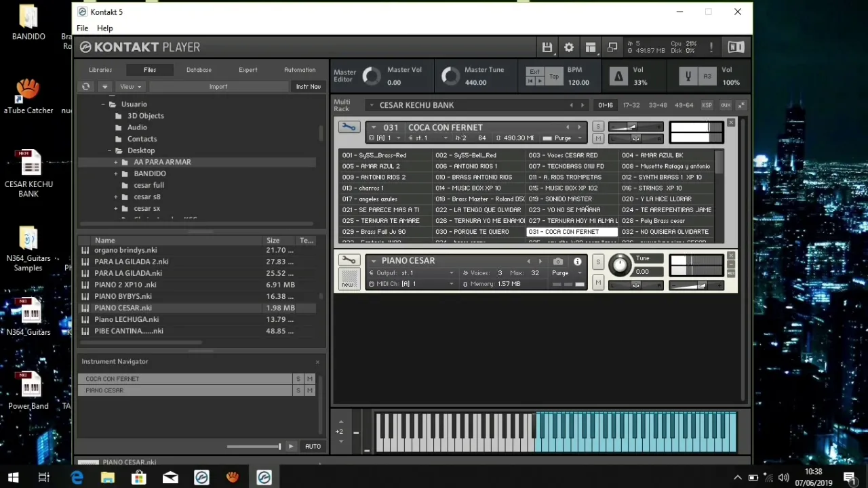This screenshot has width=868, height=488.
Task: Load previous multi with left arrow
Action: [571, 105]
